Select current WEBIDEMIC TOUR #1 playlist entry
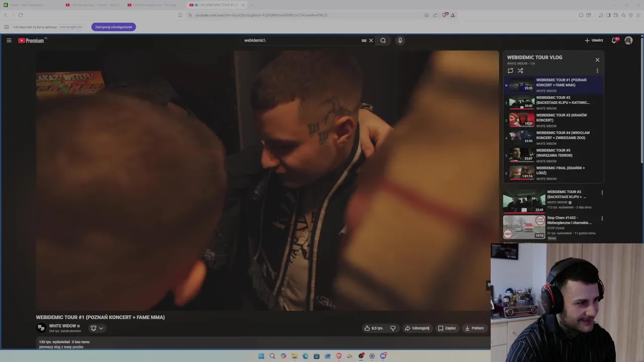 point(553,85)
